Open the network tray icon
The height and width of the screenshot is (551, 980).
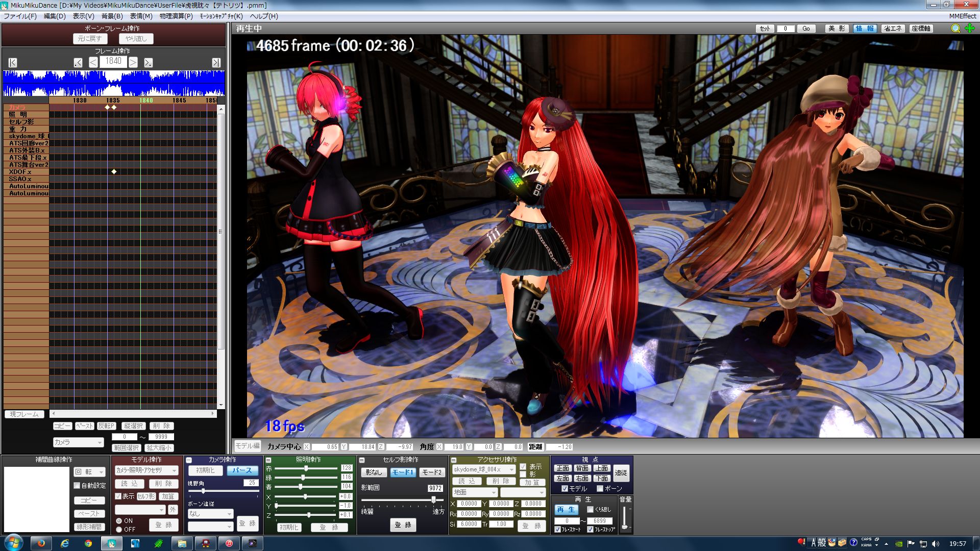click(x=923, y=544)
